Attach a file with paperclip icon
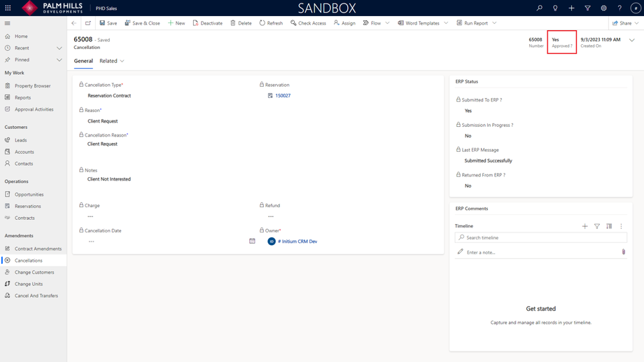Viewport: 644px width, 362px height. [x=624, y=252]
